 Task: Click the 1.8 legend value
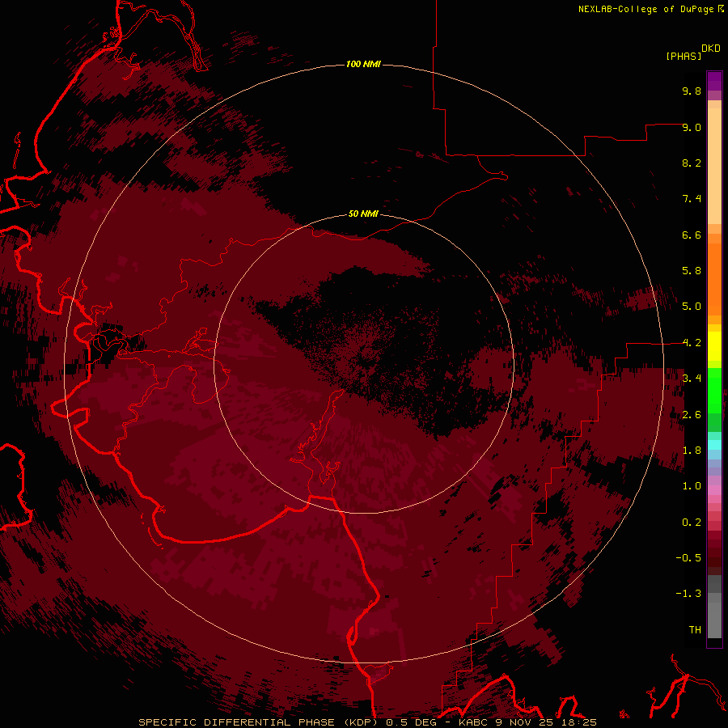pyautogui.click(x=692, y=451)
